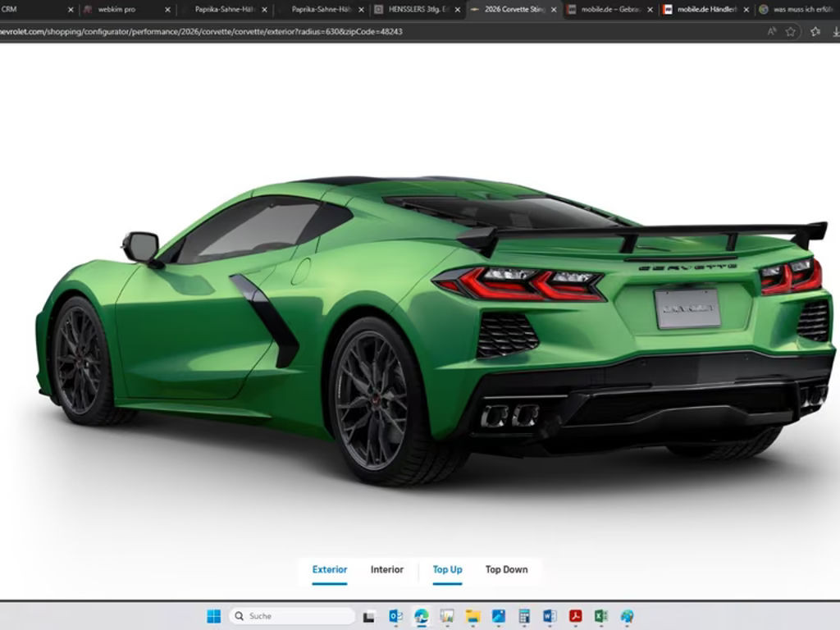This screenshot has width=840, height=630.
Task: Select the Exterior view
Action: tap(330, 569)
